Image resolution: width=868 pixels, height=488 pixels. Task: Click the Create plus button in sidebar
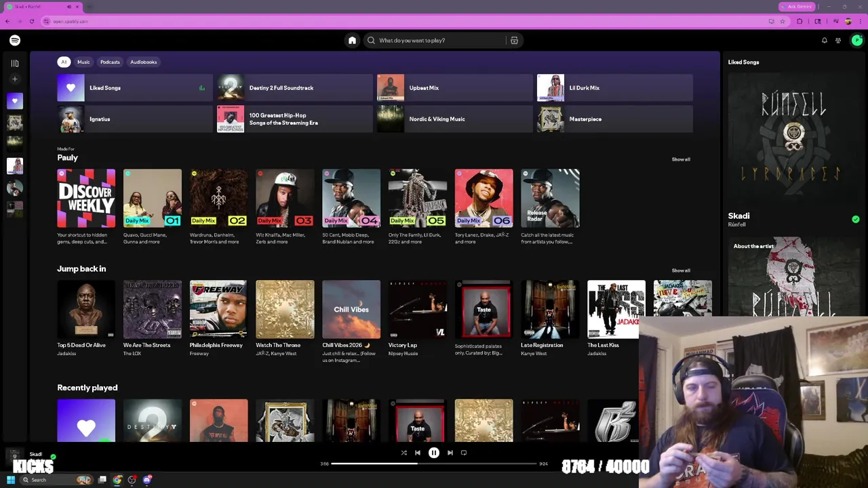click(15, 79)
